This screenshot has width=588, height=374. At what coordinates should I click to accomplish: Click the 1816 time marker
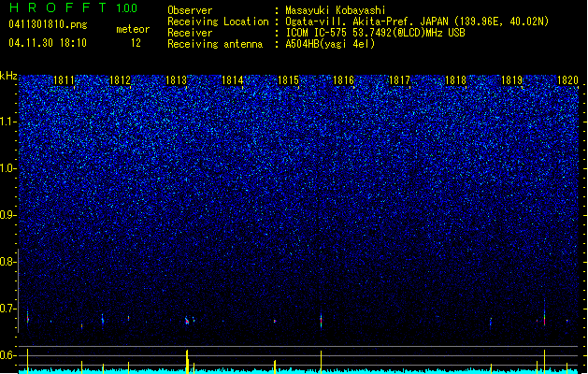(343, 80)
